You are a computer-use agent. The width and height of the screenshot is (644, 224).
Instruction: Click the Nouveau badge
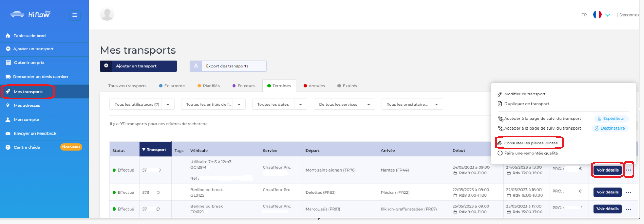71,147
